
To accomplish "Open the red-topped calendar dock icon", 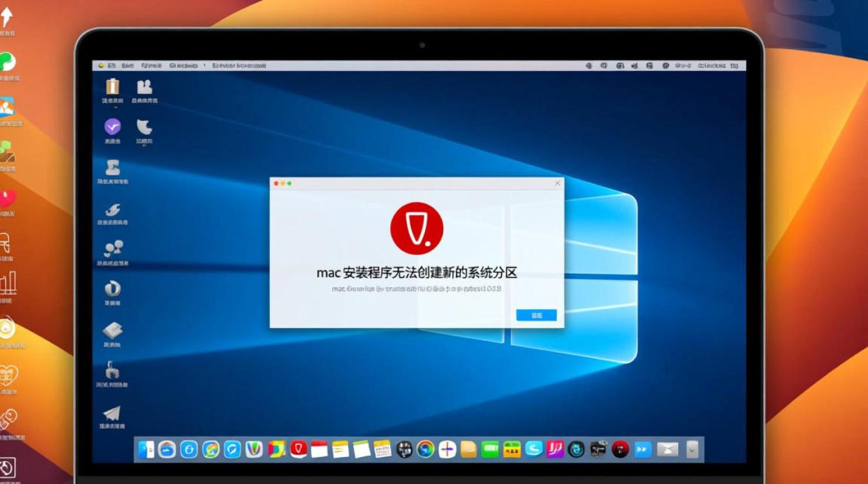I will click(x=319, y=450).
